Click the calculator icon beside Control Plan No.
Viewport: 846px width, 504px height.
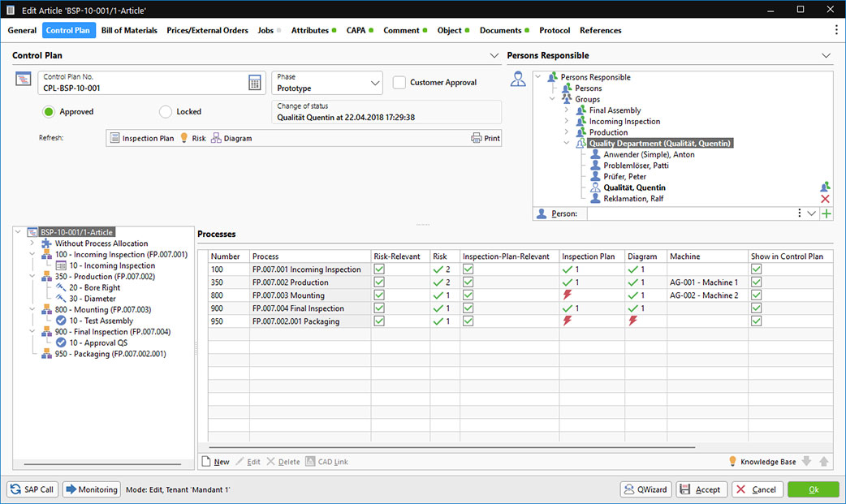click(255, 83)
